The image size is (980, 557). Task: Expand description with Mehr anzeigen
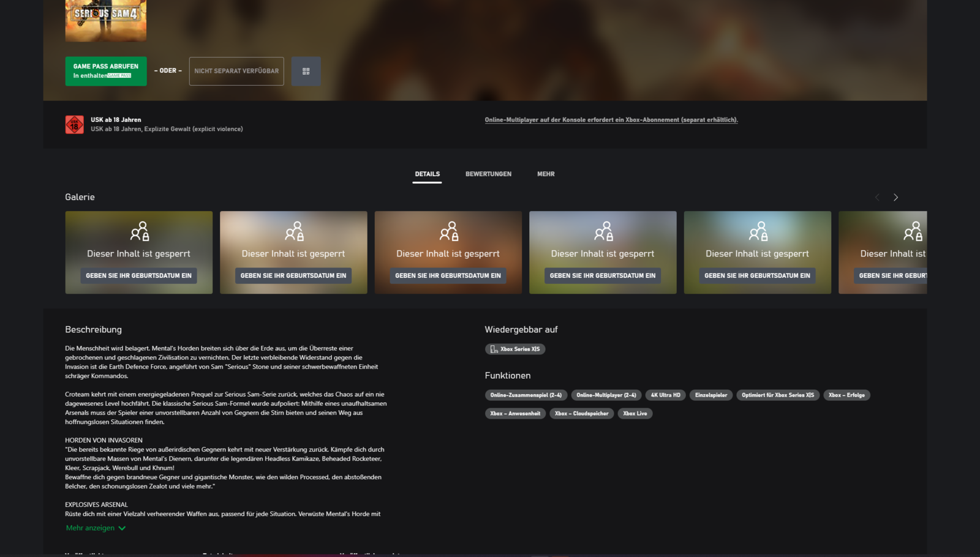click(96, 528)
